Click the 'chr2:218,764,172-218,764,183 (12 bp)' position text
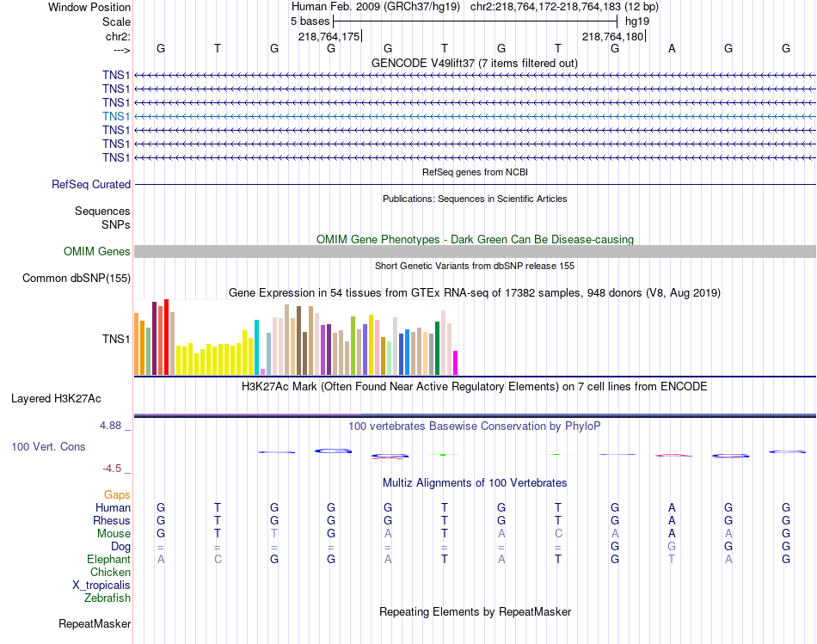The width and height of the screenshot is (817, 644). [564, 7]
